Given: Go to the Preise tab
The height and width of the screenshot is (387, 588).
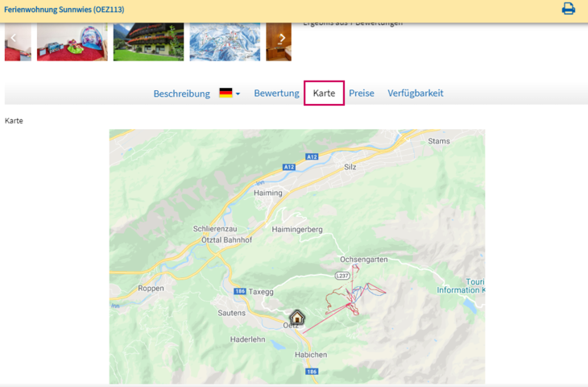Looking at the screenshot, I should [x=362, y=94].
